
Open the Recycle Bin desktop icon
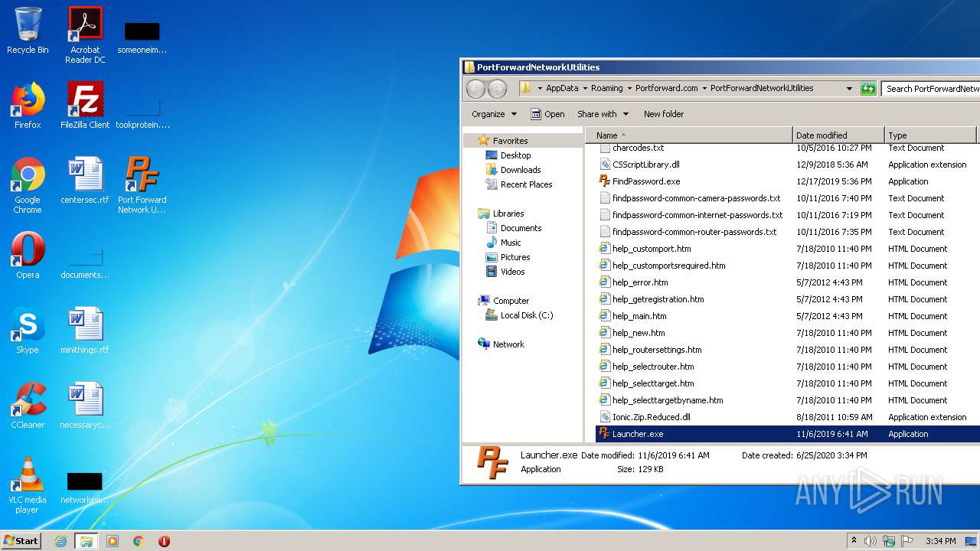(28, 31)
